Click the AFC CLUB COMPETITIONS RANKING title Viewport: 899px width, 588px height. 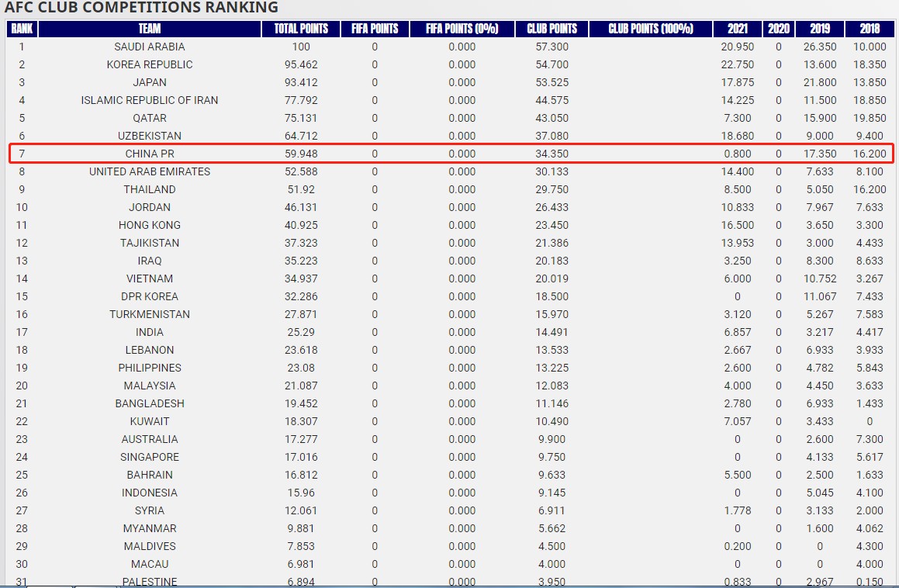tap(141, 8)
